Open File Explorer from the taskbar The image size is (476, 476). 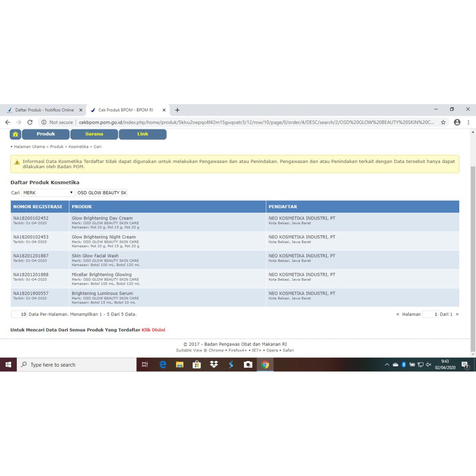tap(180, 364)
